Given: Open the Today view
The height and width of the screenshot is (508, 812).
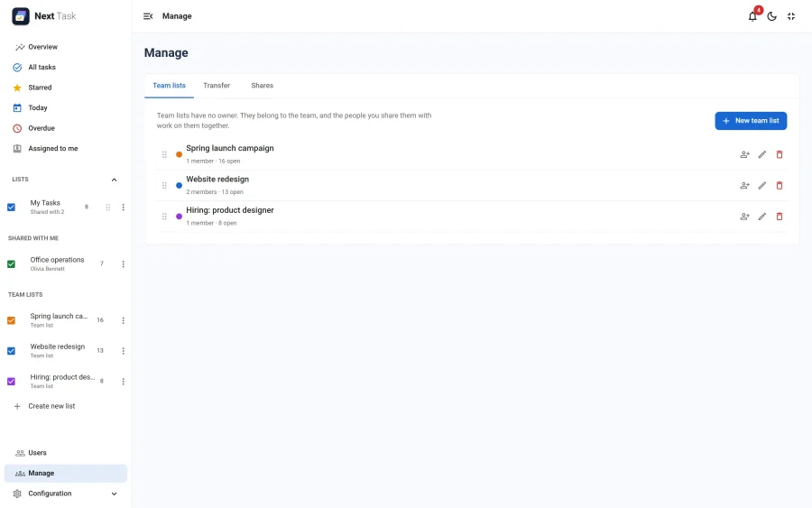Looking at the screenshot, I should (66, 107).
